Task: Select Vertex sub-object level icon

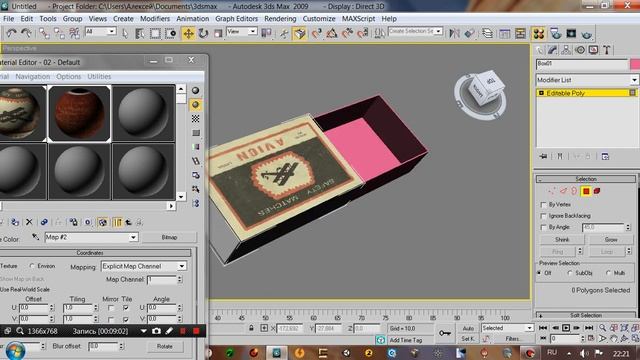Action: (552, 191)
